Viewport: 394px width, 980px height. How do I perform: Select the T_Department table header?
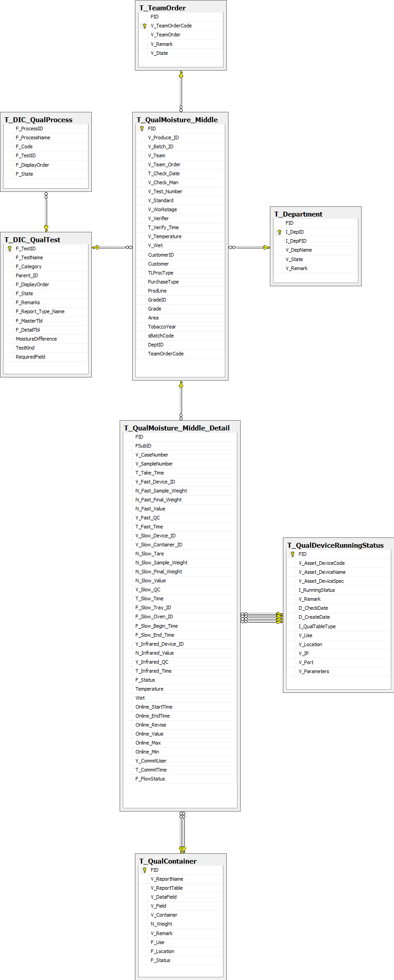point(298,214)
